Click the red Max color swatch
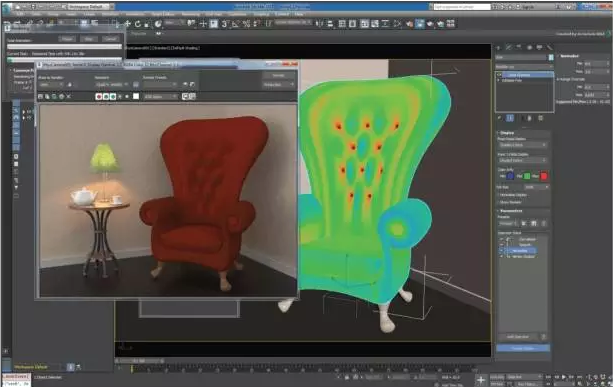This screenshot has width=613, height=387. click(x=544, y=176)
